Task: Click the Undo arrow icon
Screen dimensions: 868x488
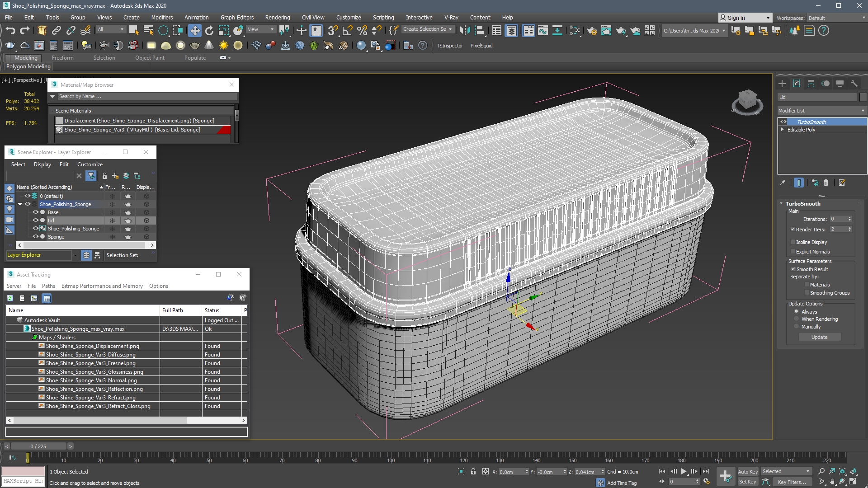Action: coord(10,30)
